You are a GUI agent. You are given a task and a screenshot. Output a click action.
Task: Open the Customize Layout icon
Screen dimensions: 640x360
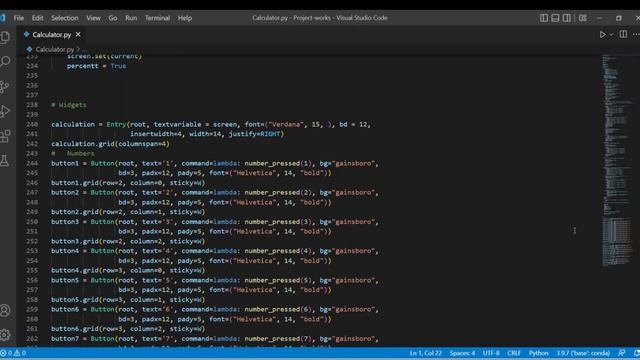[583, 18]
